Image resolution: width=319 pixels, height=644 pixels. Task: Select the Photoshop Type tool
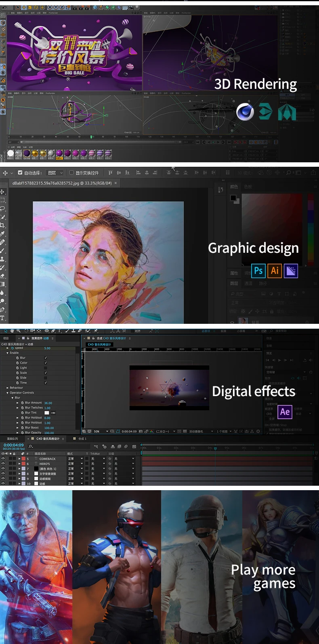[2, 318]
